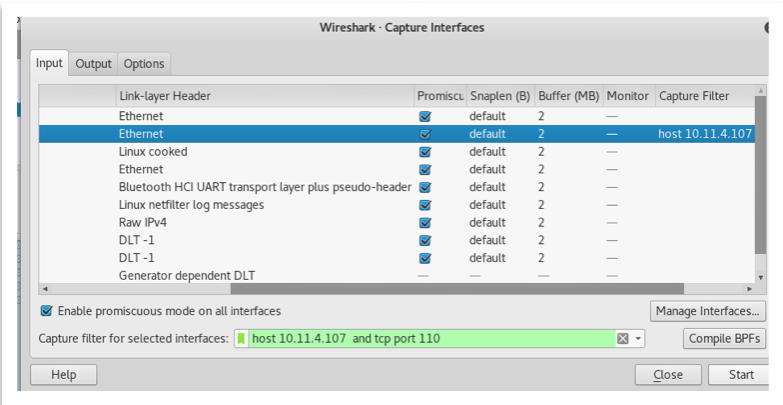Viewport: 783px width, 405px height.
Task: Select the Linux netfilter log messages row
Action: (x=397, y=205)
